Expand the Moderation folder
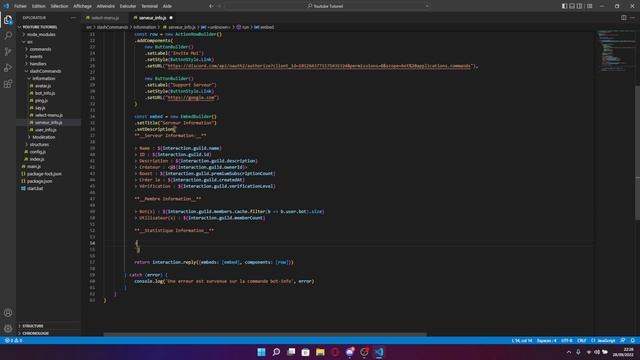640x360 pixels. pos(49,137)
